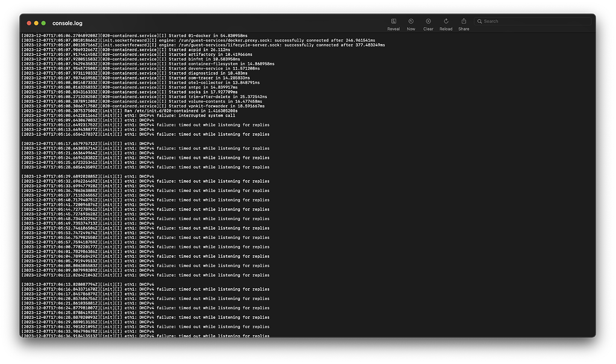Jump to newest entries using the Now icon
The image size is (616, 364).
click(x=411, y=21)
